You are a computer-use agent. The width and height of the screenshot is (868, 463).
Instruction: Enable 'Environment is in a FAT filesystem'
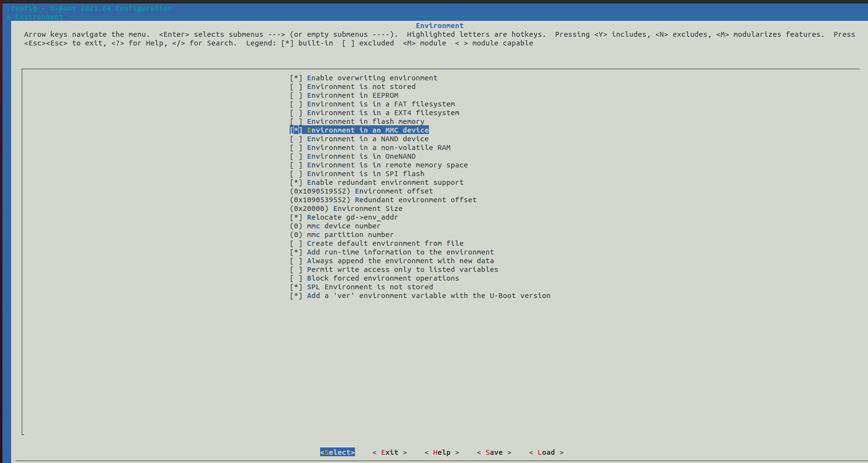pyautogui.click(x=372, y=104)
